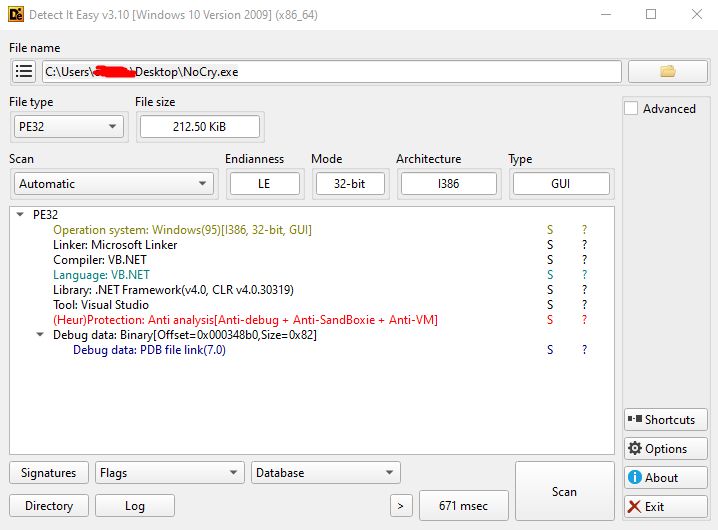718x530 pixels.
Task: Collapse the PE32 tree node
Action: click(21, 215)
